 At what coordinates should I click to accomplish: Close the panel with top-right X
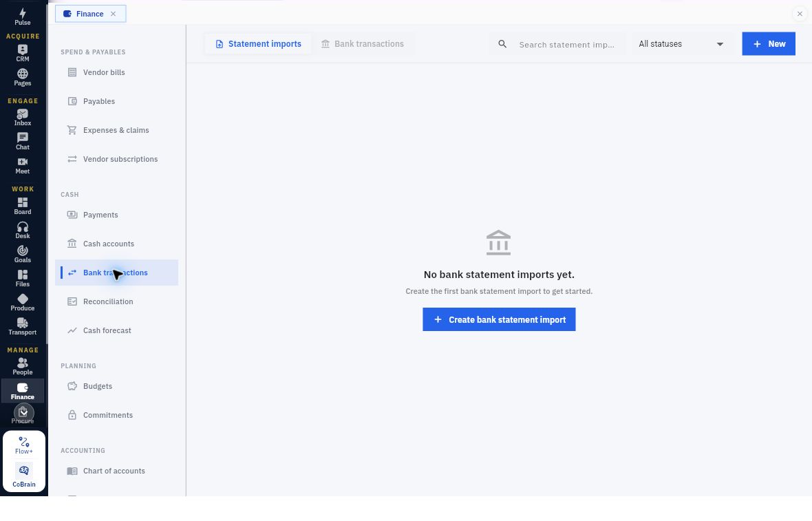[x=800, y=14]
